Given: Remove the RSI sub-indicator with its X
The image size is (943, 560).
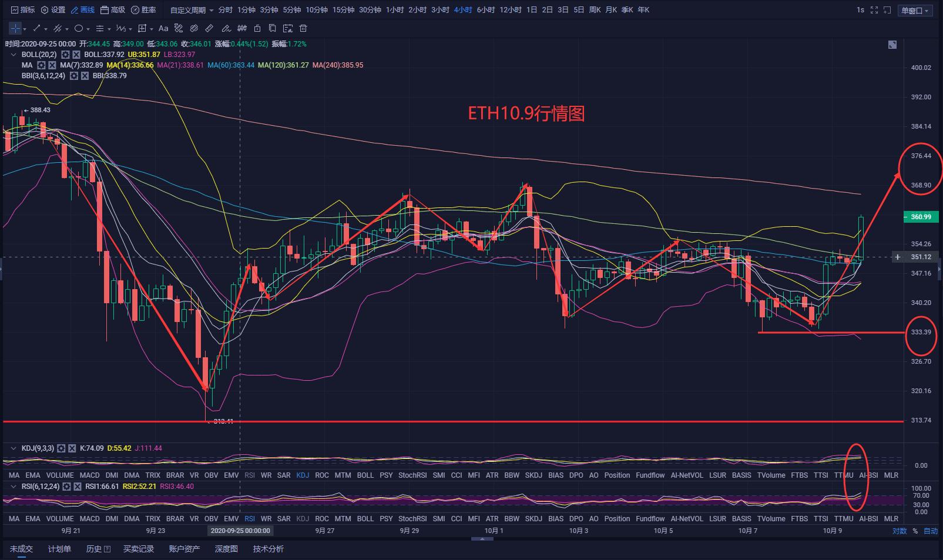Looking at the screenshot, I should pos(78,487).
